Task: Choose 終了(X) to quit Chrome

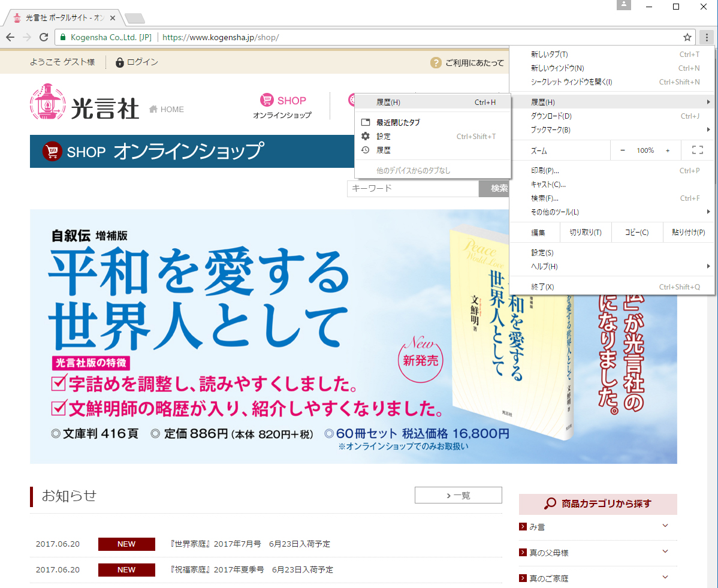Action: coord(611,287)
